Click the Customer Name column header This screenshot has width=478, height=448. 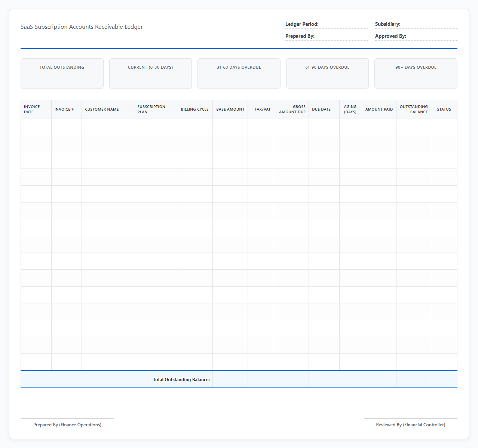(x=108, y=109)
